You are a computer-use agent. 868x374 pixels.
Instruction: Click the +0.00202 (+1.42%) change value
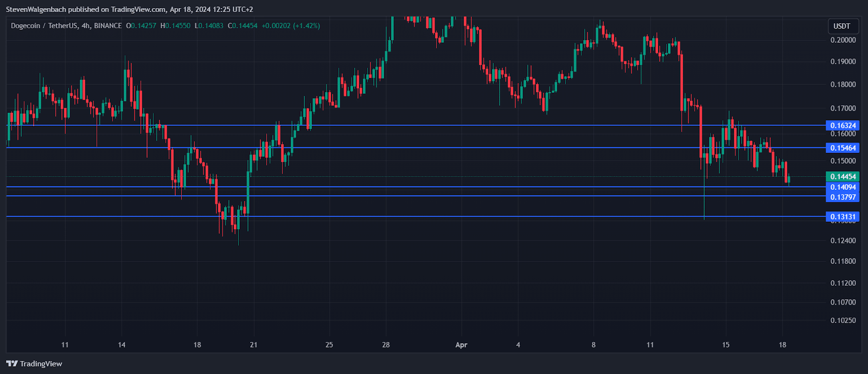pyautogui.click(x=291, y=25)
